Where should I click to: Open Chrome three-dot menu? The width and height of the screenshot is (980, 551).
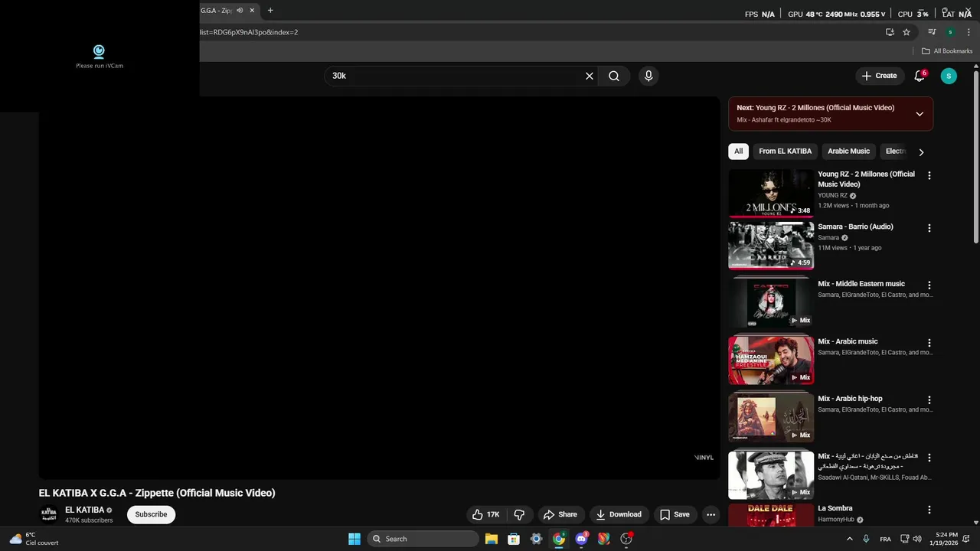coord(969,32)
